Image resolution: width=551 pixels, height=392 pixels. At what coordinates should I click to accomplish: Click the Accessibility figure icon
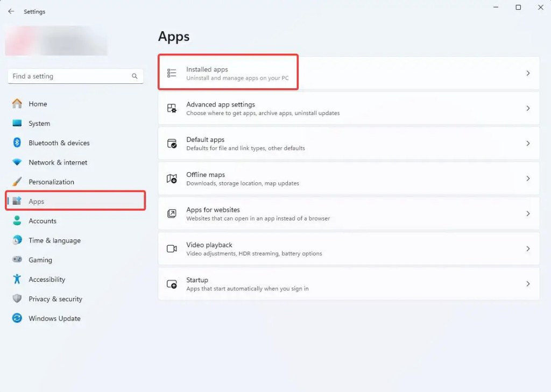(16, 279)
